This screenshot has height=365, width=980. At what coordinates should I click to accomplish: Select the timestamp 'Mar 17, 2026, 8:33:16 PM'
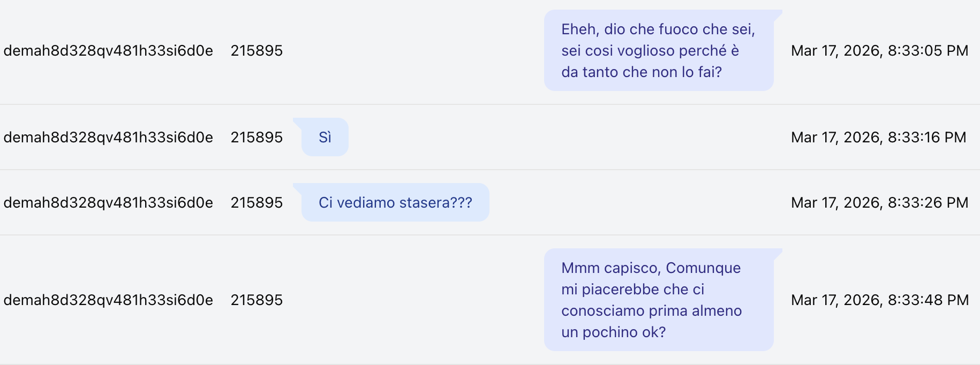[878, 138]
